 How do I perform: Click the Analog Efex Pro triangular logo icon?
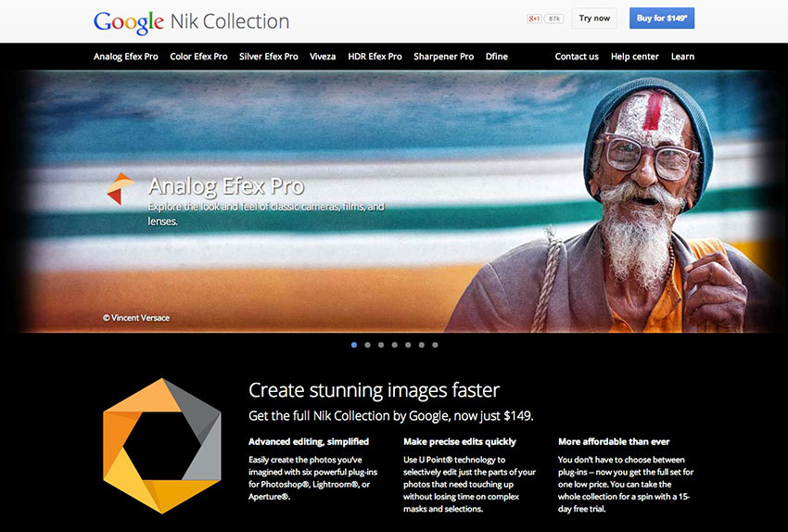tap(121, 189)
